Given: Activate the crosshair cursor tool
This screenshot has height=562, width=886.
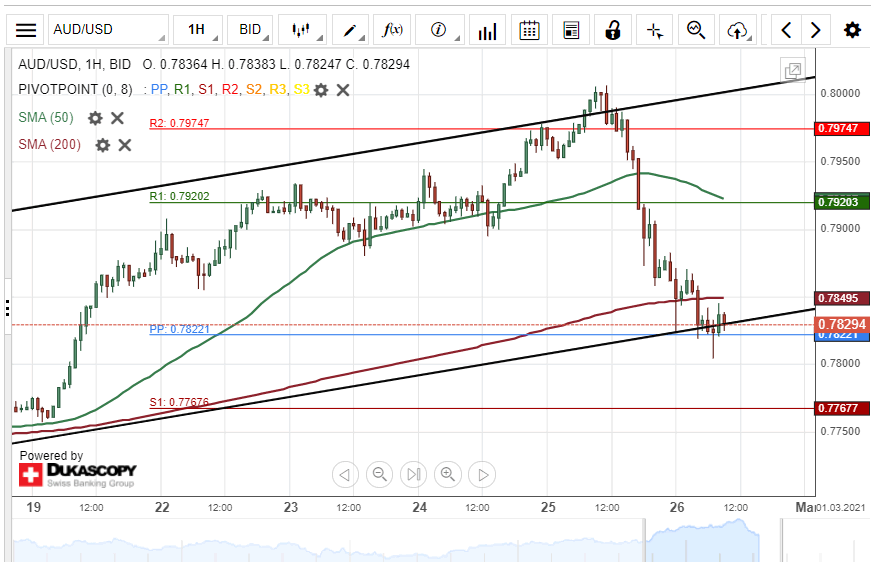Looking at the screenshot, I should pos(655,30).
